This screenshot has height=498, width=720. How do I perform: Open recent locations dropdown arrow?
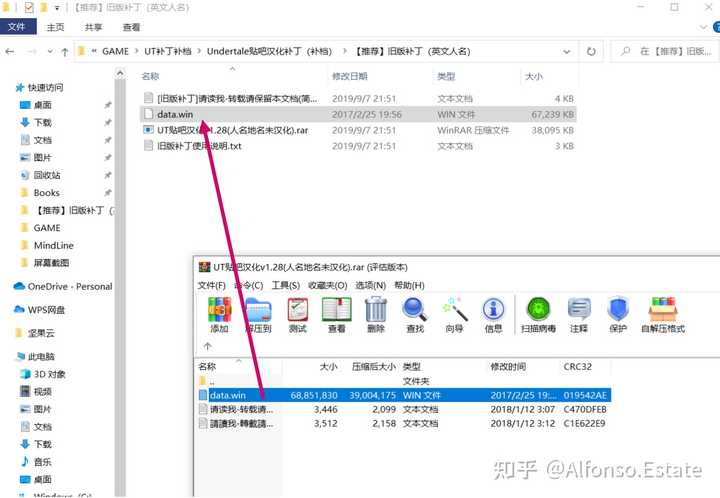coord(50,51)
